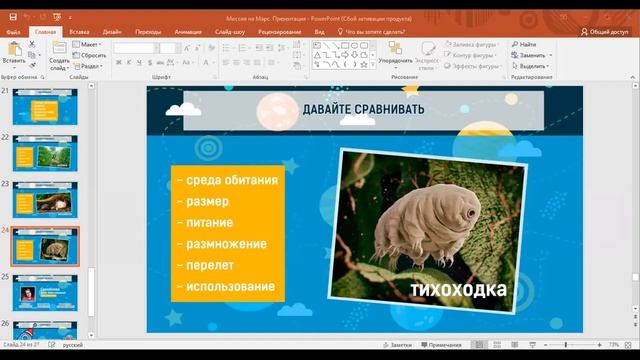This screenshot has width=640, height=360.
Task: Switch to the Дизайн tab
Action: tap(112, 32)
